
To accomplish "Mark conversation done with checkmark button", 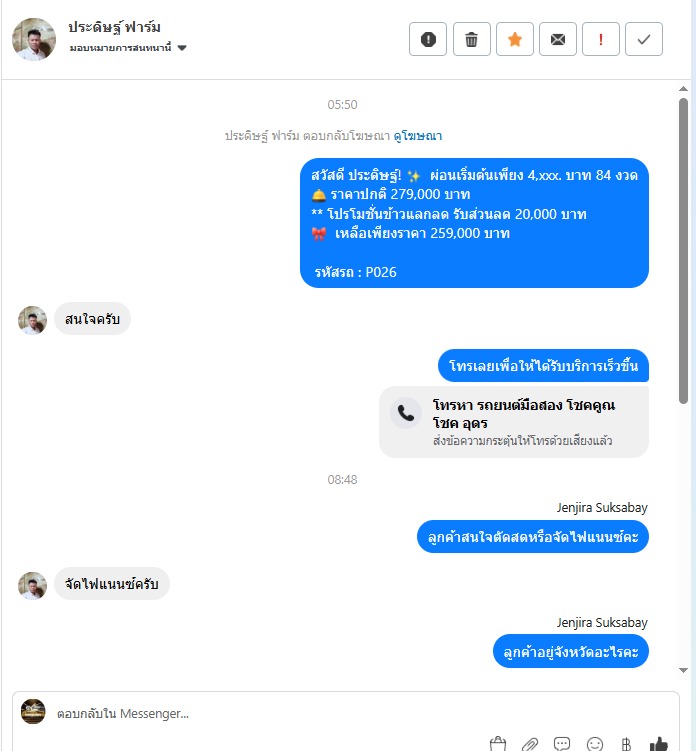I will point(644,39).
